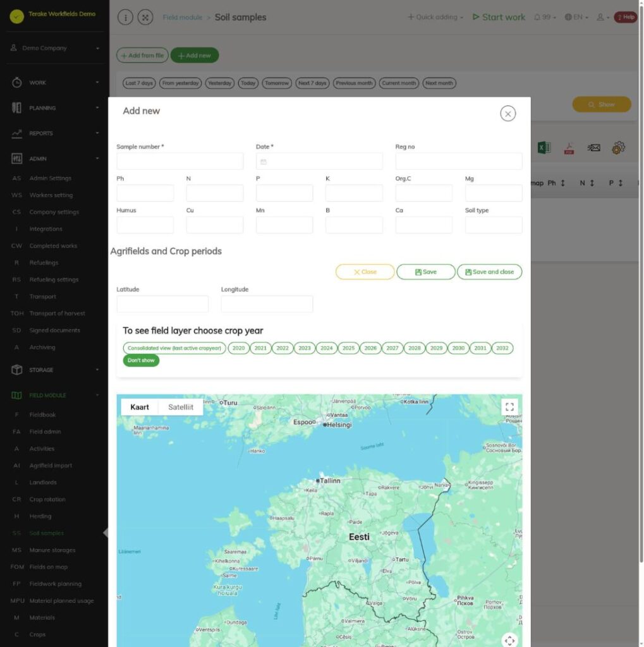Click the Admin sliders icon
The height and width of the screenshot is (647, 644).
(x=16, y=159)
